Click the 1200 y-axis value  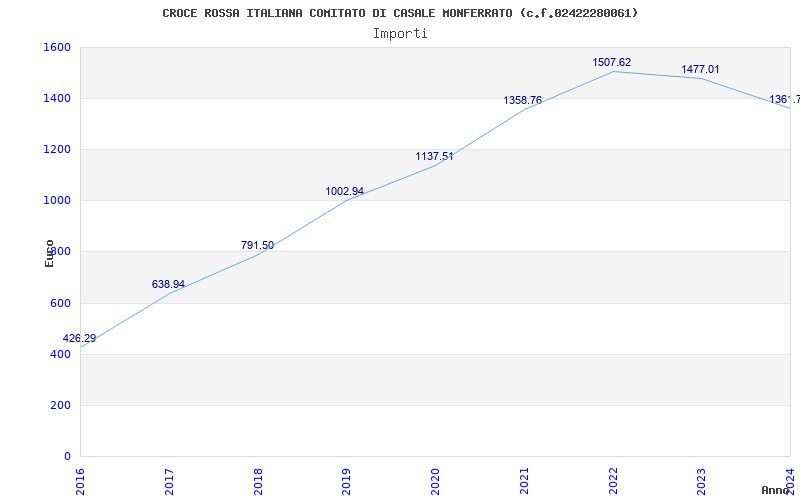[x=57, y=149]
